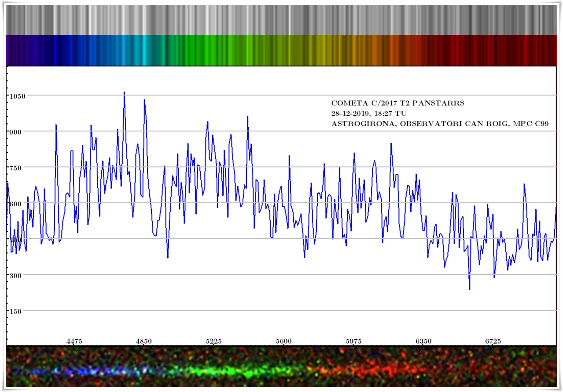This screenshot has height=392, width=563.
Task: Select the synthetic rainbow-colored spectrum strip
Action: (x=281, y=50)
